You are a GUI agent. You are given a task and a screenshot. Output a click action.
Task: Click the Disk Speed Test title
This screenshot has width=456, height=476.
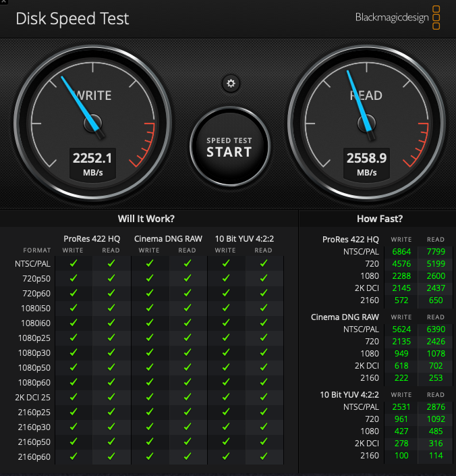pos(72,18)
